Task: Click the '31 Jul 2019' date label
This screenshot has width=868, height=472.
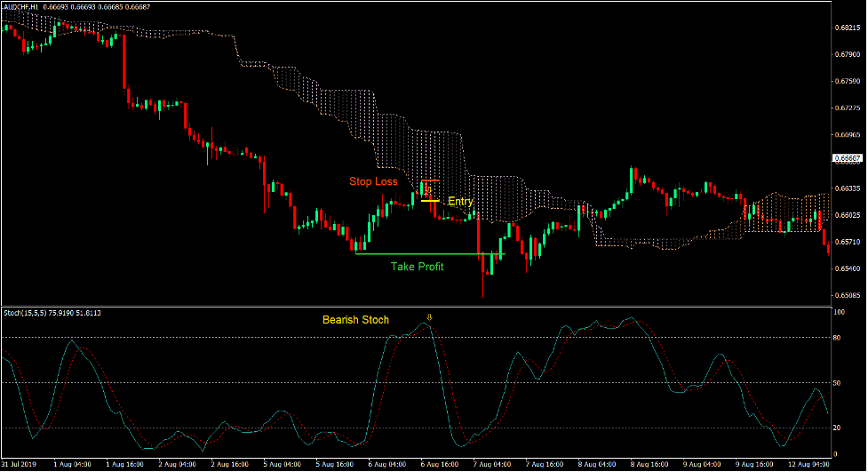Action: tap(19, 464)
